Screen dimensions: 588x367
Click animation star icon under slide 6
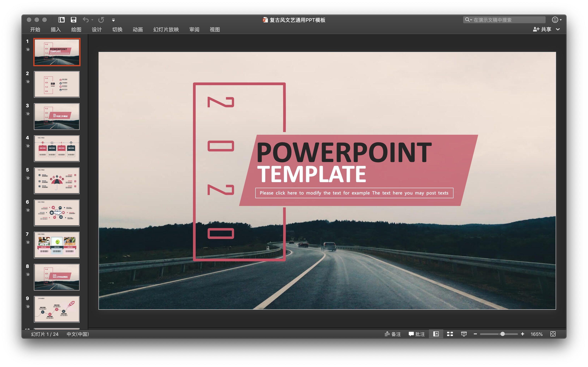28,210
